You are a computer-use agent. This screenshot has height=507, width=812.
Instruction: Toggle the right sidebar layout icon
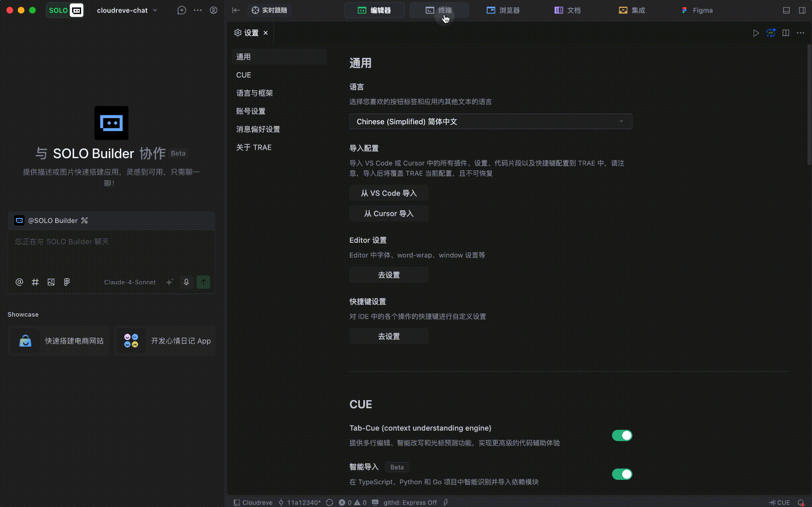click(802, 10)
